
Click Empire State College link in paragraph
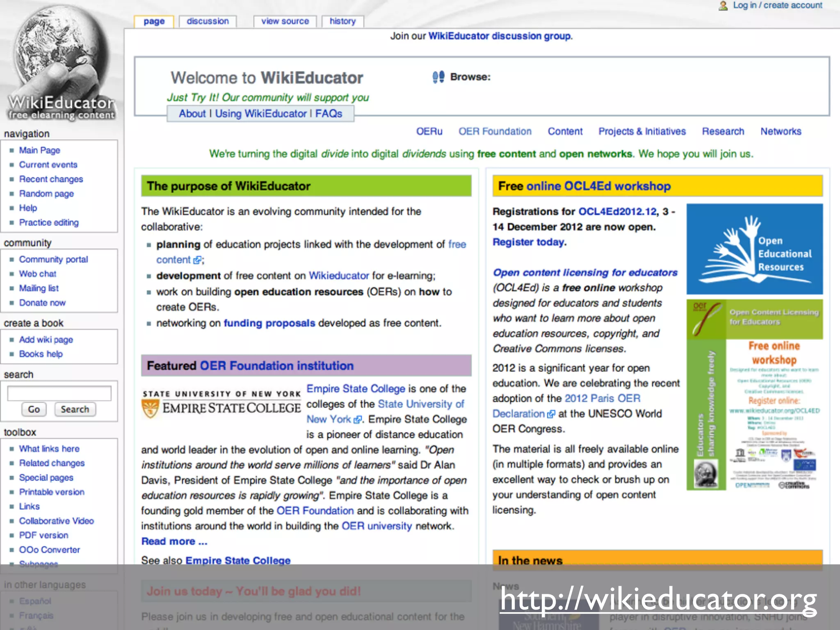point(356,389)
